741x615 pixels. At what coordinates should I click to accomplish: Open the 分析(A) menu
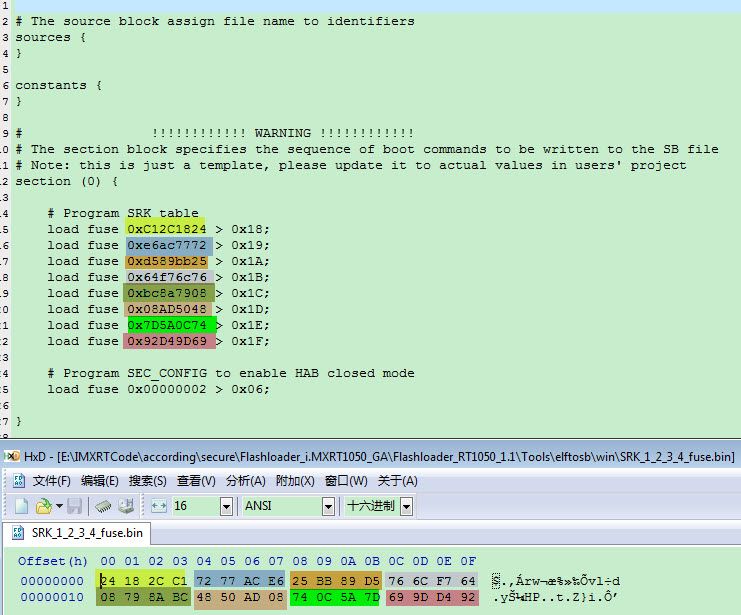245,481
